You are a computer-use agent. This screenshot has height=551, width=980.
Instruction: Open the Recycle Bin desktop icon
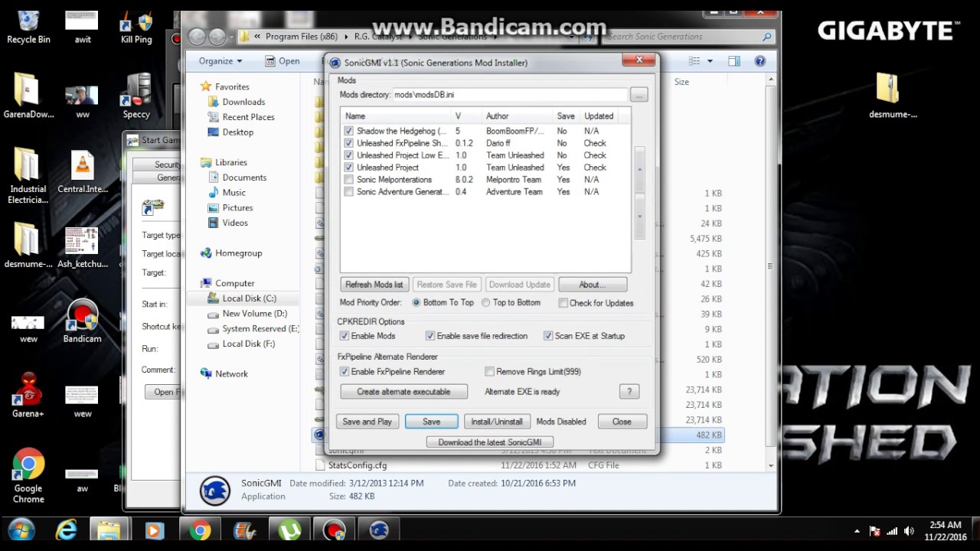[x=28, y=26]
